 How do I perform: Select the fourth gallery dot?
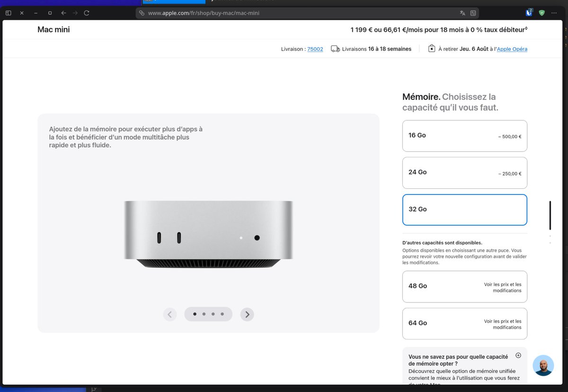pos(222,314)
